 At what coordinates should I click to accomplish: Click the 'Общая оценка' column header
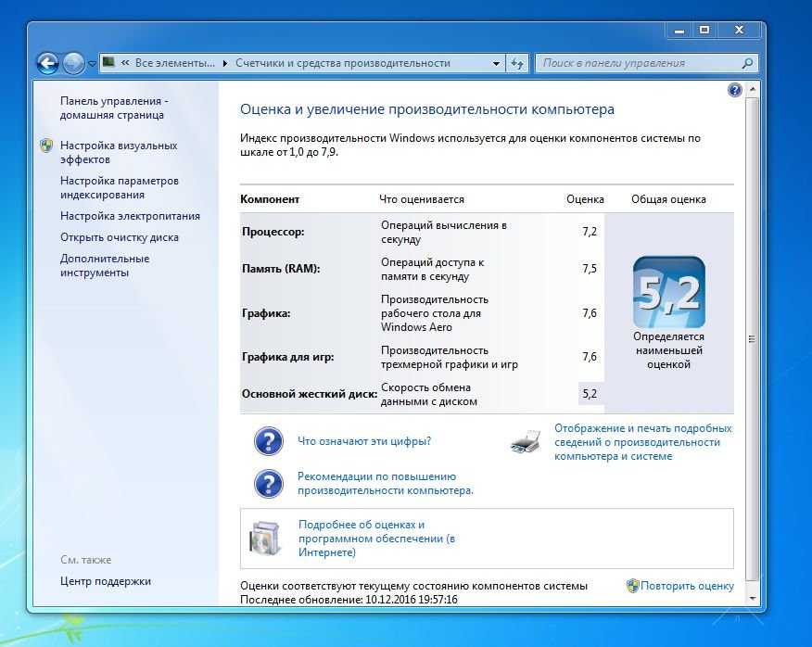668,199
